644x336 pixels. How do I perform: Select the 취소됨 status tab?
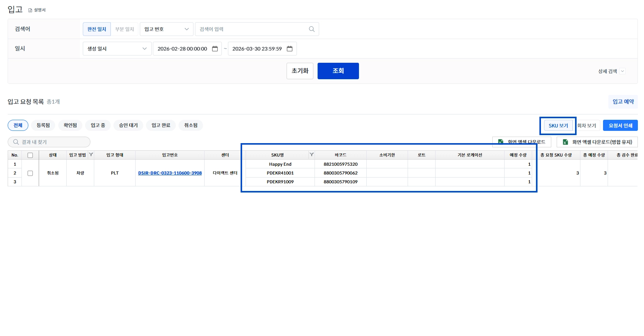(x=191, y=125)
